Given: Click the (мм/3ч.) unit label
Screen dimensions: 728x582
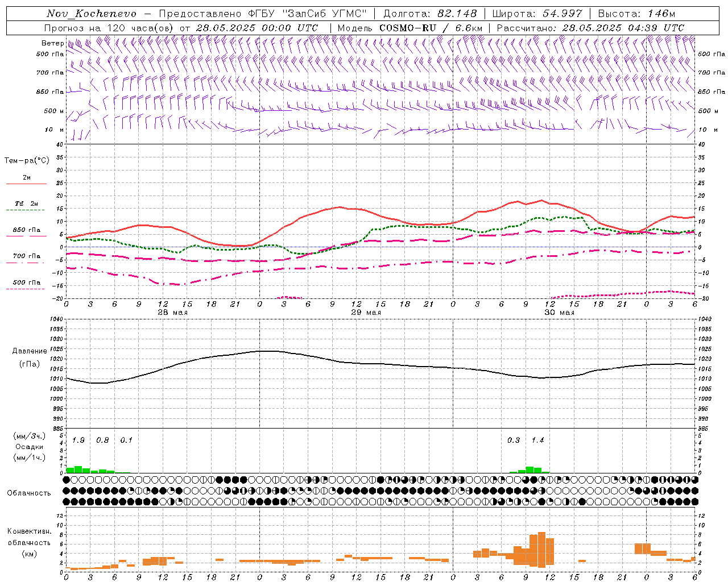Looking at the screenshot, I should [x=30, y=436].
